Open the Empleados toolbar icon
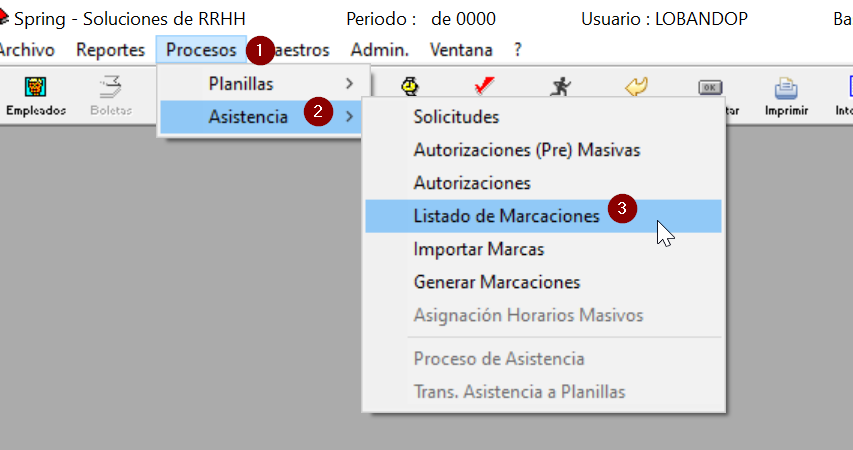Screen dimensions: 853x450 click(35, 87)
